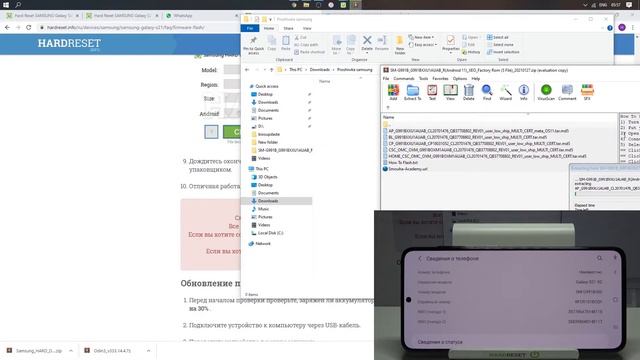Select the HOME_CSC_OMC file in WinRAR
Image resolution: width=640 pixels, height=360 pixels.
(487, 156)
